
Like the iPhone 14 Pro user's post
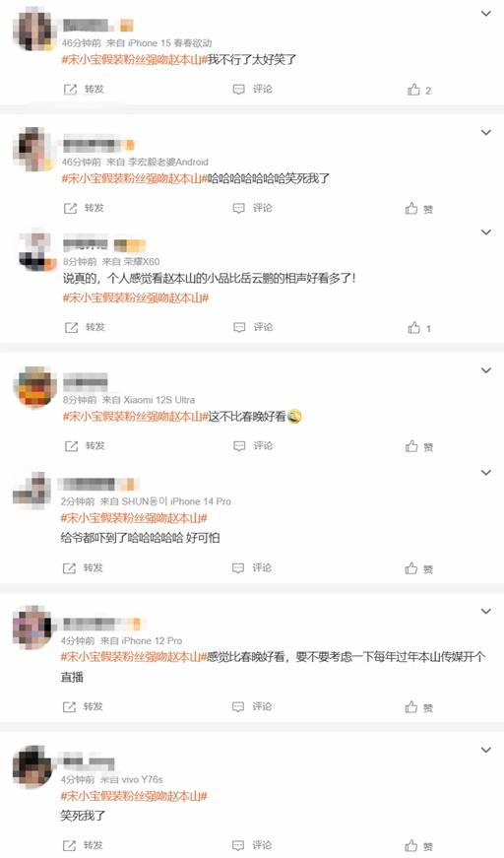pos(419,568)
